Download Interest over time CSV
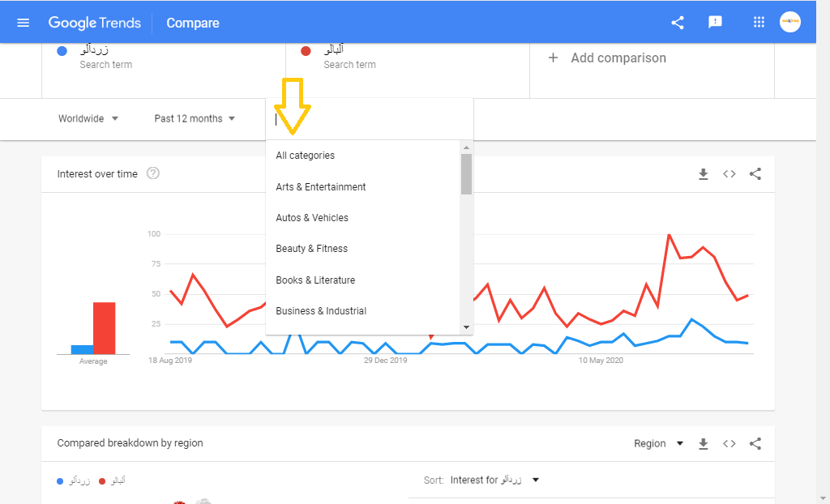This screenshot has height=504, width=830. pyautogui.click(x=704, y=173)
